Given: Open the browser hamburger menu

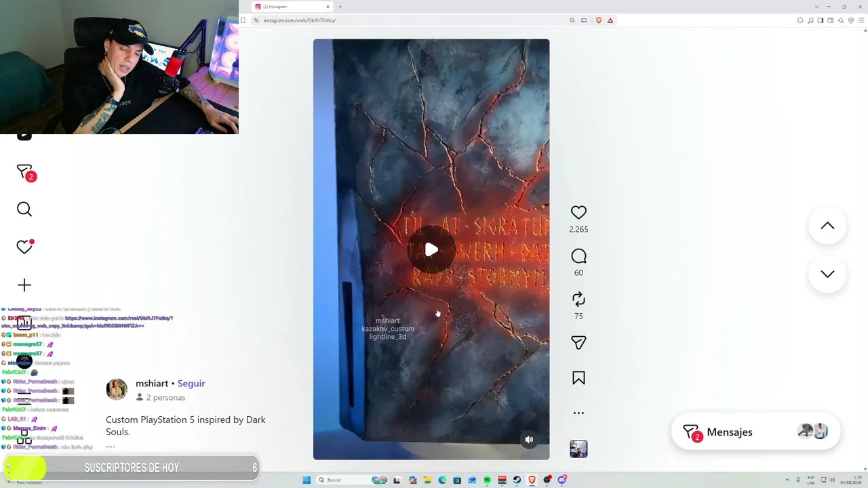Looking at the screenshot, I should pyautogui.click(x=861, y=20).
